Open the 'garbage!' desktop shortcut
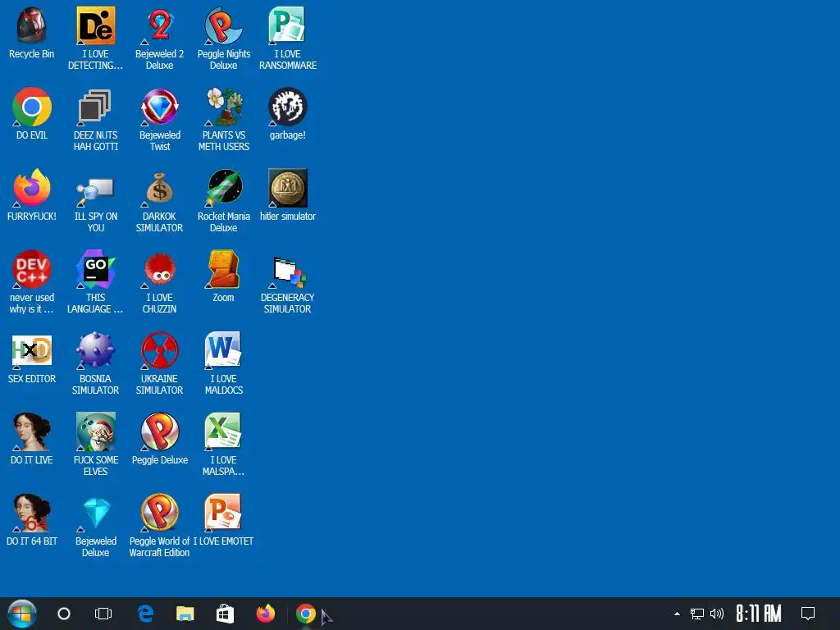 287,107
